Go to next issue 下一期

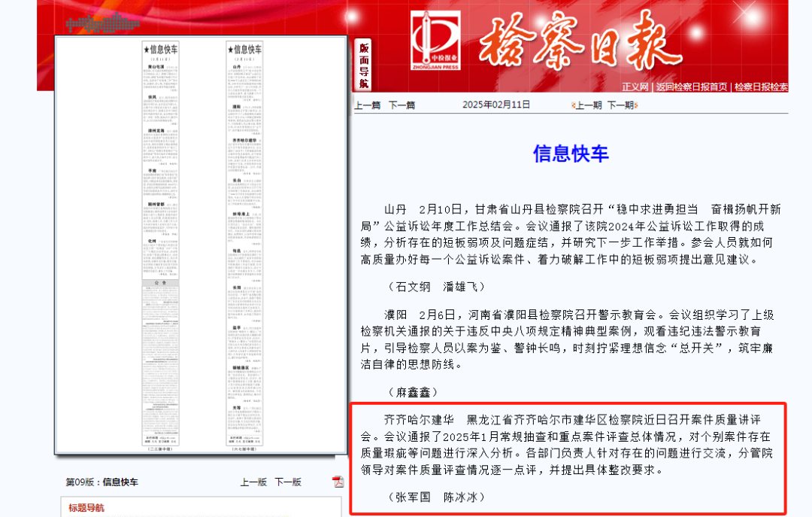tap(622, 105)
